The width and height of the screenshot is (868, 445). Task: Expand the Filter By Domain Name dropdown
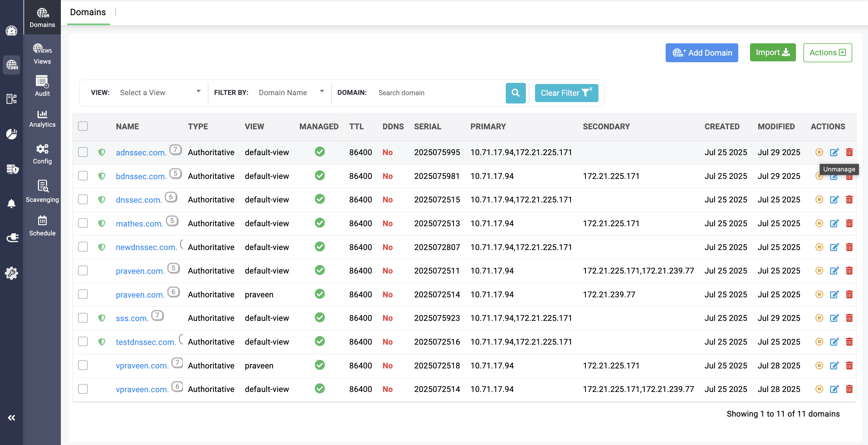(291, 93)
